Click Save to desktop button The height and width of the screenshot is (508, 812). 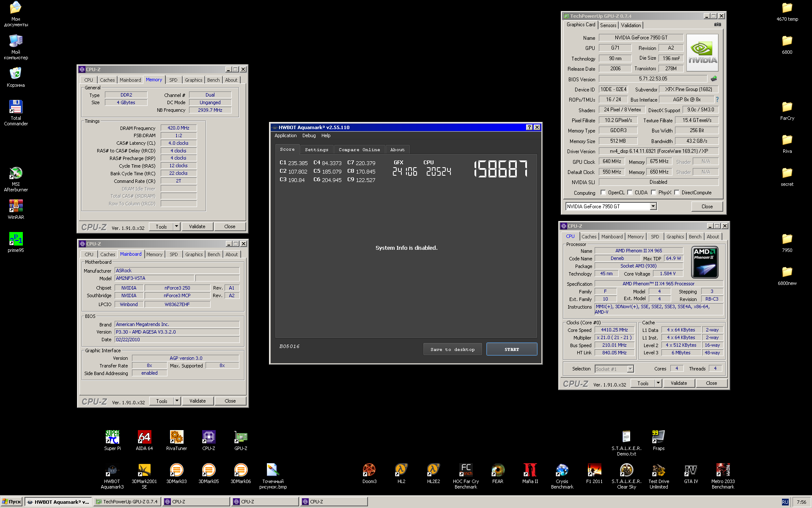point(453,349)
